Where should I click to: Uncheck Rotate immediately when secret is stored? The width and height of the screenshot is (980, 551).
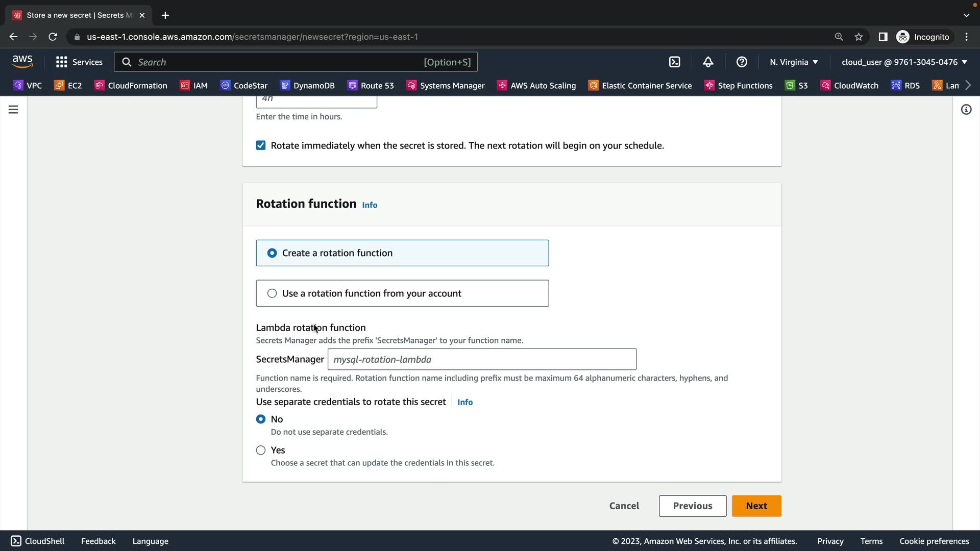[261, 145]
